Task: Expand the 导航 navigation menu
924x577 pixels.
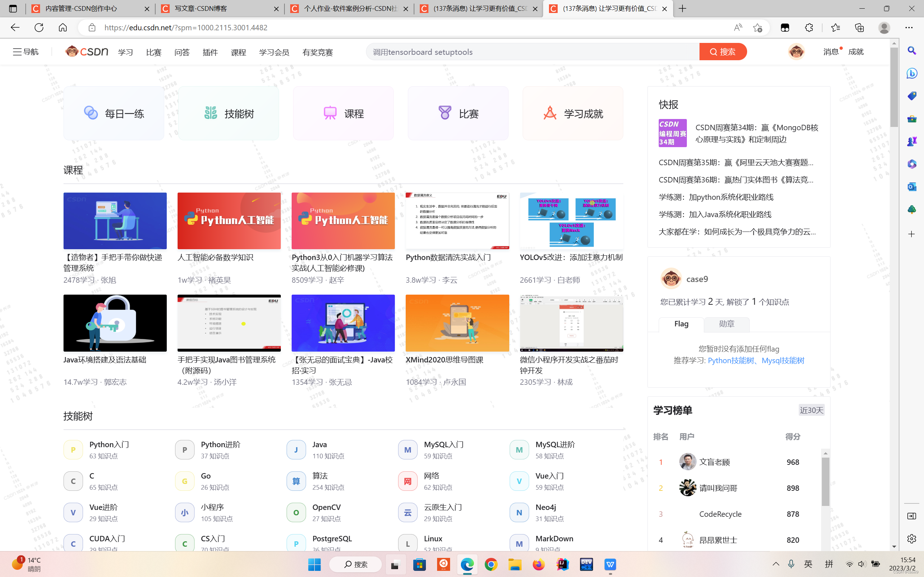Action: [26, 52]
